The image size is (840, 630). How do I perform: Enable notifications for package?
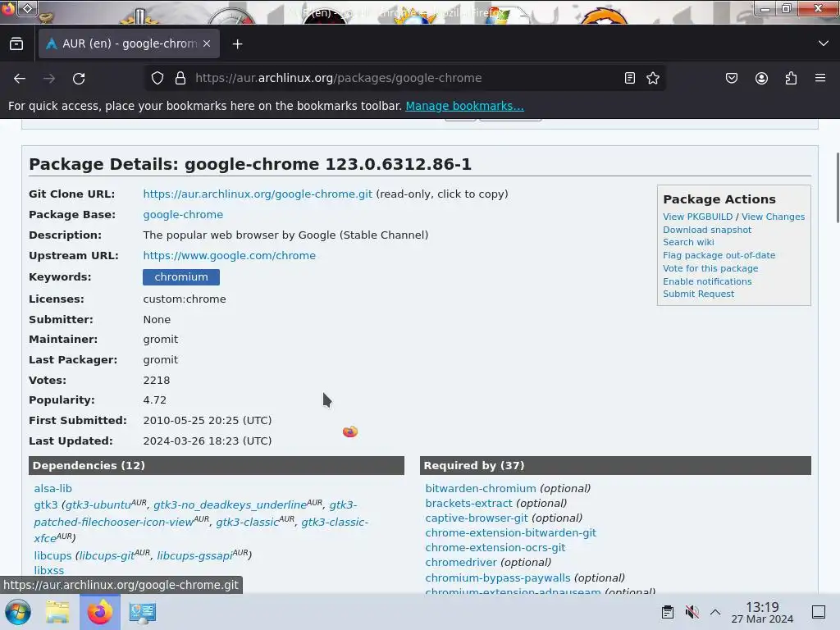coord(707,281)
